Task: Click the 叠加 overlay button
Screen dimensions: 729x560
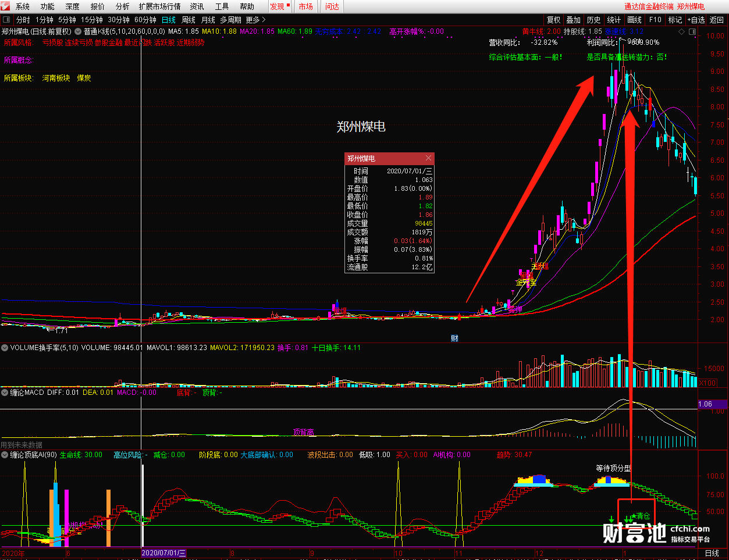Action: coord(574,20)
